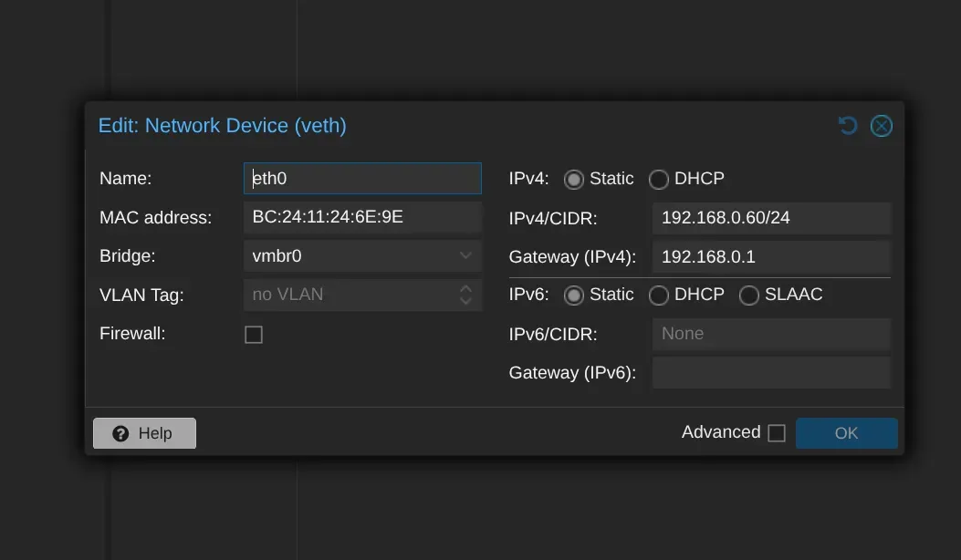Image resolution: width=961 pixels, height=560 pixels.
Task: Click the Gateway (IPv4) field
Action: tap(771, 256)
